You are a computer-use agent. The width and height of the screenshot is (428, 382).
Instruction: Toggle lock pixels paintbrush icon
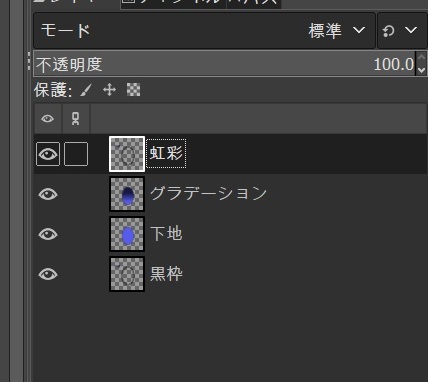tap(86, 90)
